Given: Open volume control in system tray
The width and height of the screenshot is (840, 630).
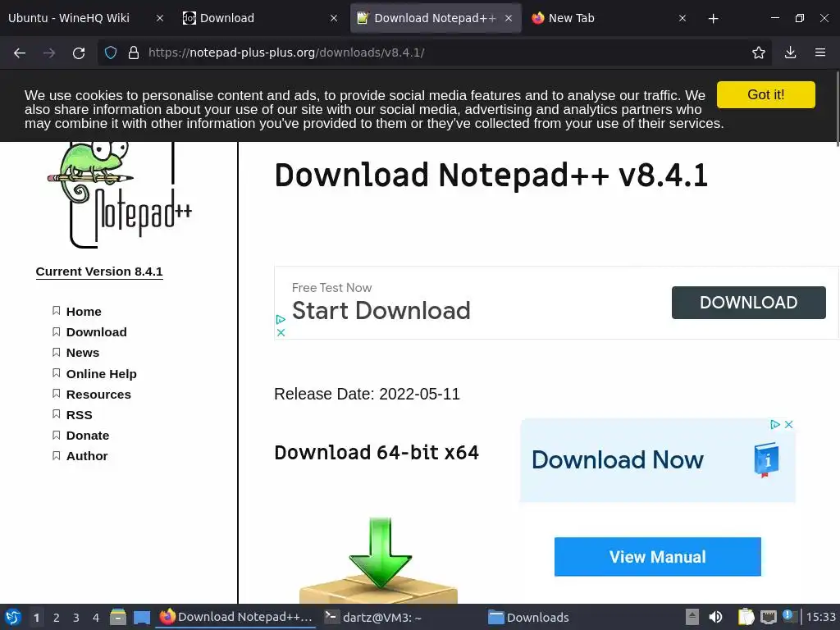Looking at the screenshot, I should click(x=715, y=617).
